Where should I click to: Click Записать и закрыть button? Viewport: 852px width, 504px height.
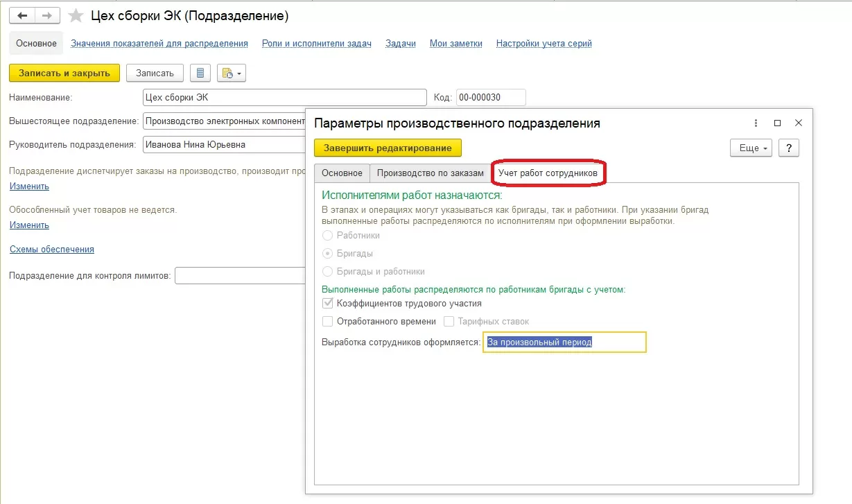point(64,73)
